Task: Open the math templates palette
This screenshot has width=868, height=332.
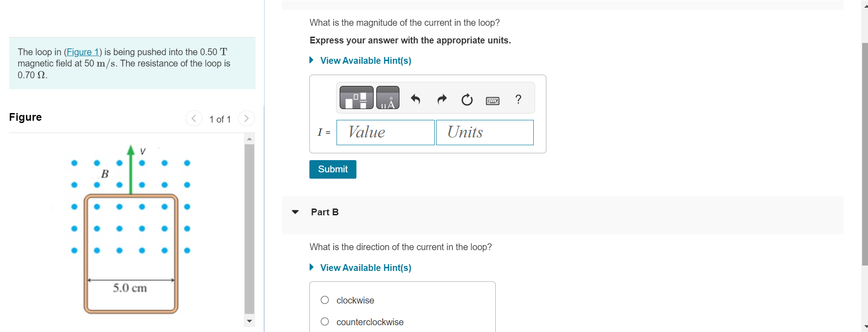Action: (356, 97)
